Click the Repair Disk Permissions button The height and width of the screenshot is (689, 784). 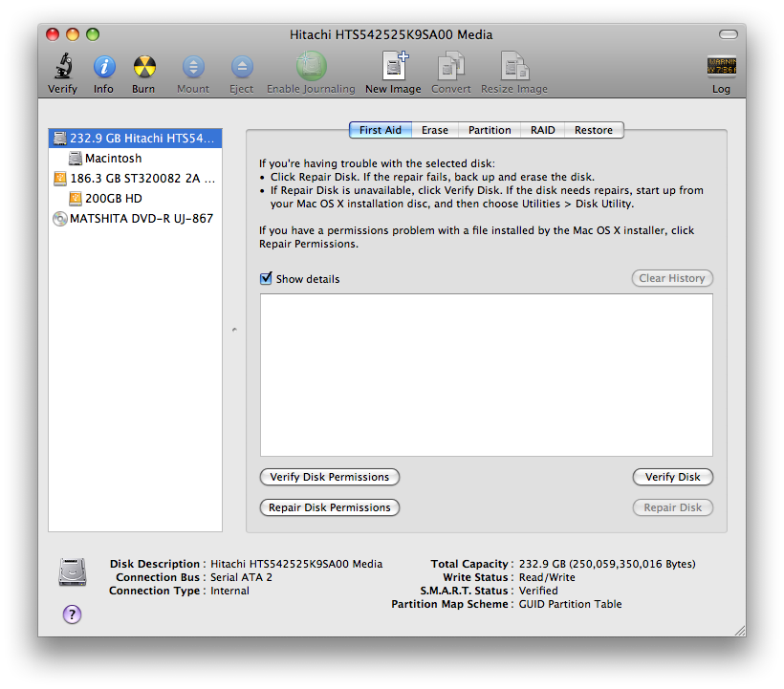coord(330,507)
